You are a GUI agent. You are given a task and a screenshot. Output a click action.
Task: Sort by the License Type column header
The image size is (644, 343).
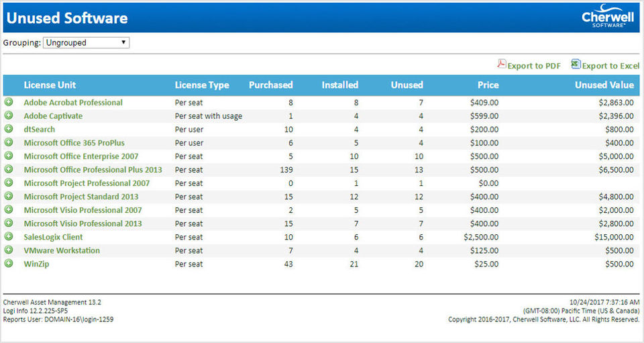[x=202, y=85]
